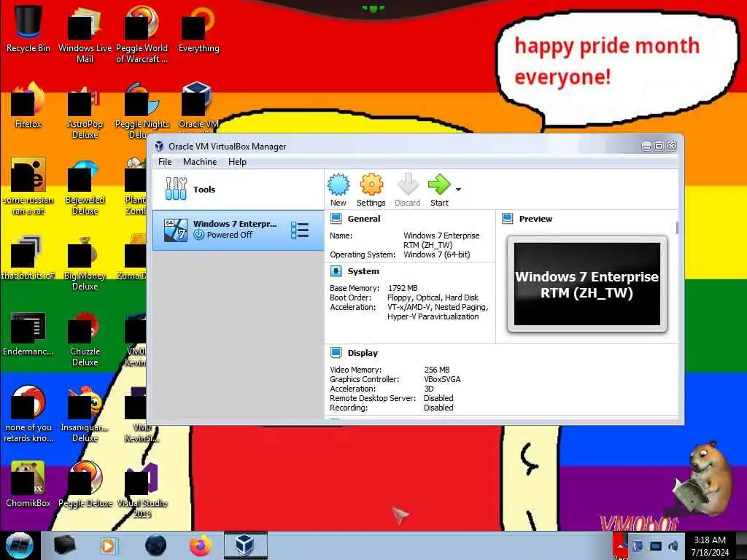Open media player taskbar icon
The image size is (747, 560).
pos(109,545)
